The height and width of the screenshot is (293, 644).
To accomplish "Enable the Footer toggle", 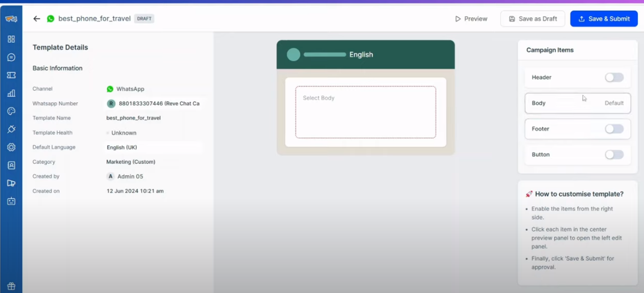I will 614,129.
